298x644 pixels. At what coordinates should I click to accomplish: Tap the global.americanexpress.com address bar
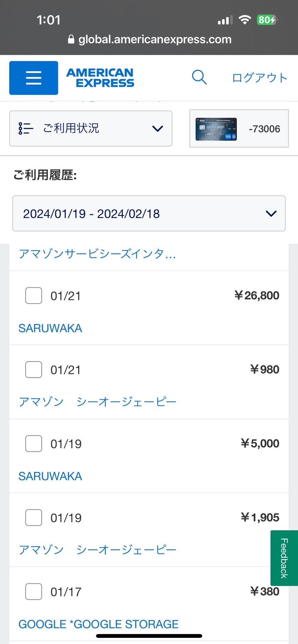[150, 39]
